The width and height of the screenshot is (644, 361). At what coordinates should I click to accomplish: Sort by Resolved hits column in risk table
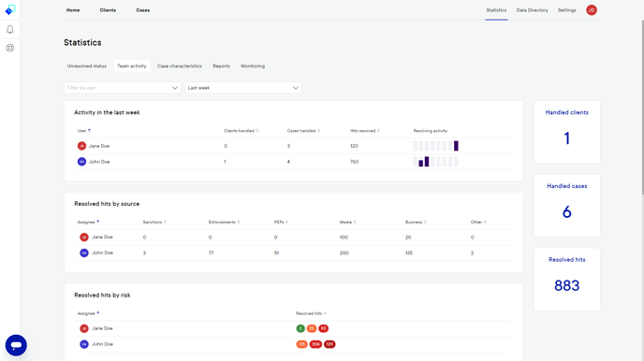(x=311, y=313)
